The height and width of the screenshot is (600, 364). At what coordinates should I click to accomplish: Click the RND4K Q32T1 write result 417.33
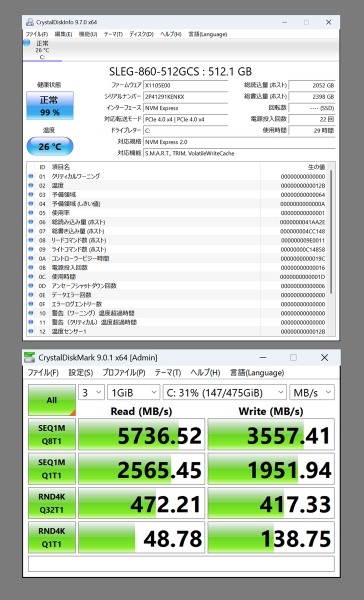tap(270, 504)
